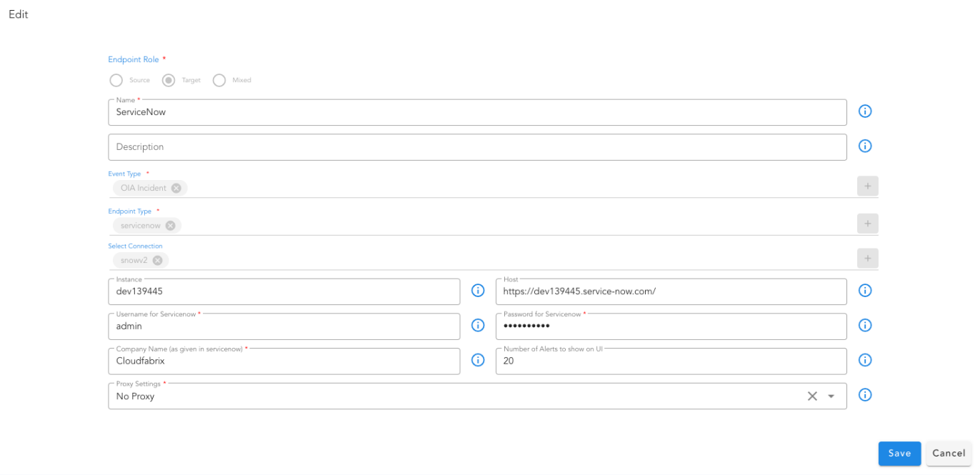
Task: Open the Endpoint Type add button
Action: (x=867, y=224)
